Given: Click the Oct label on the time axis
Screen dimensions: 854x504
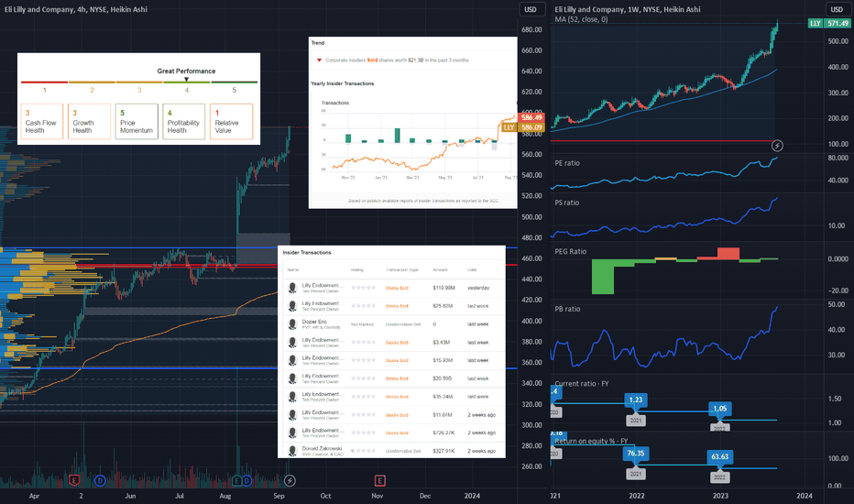Looking at the screenshot, I should (325, 496).
